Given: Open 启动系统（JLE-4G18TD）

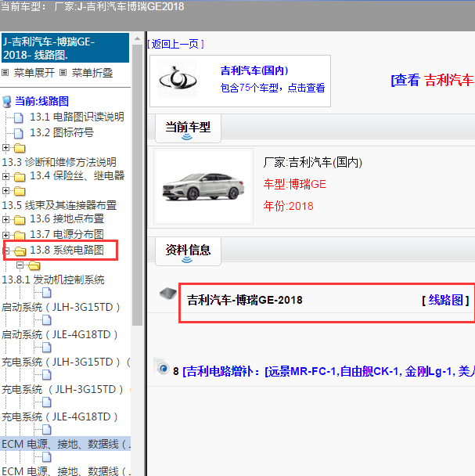Looking at the screenshot, I should [x=59, y=334].
